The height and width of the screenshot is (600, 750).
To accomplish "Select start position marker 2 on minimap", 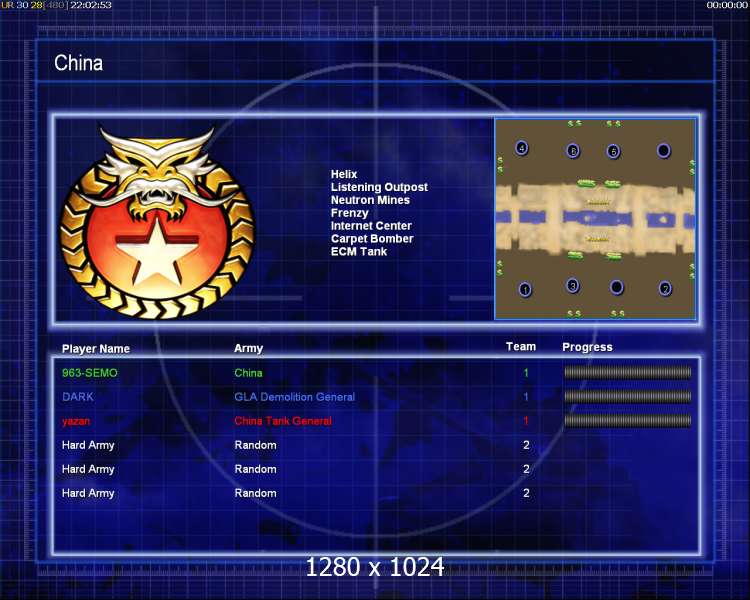I will tap(665, 288).
